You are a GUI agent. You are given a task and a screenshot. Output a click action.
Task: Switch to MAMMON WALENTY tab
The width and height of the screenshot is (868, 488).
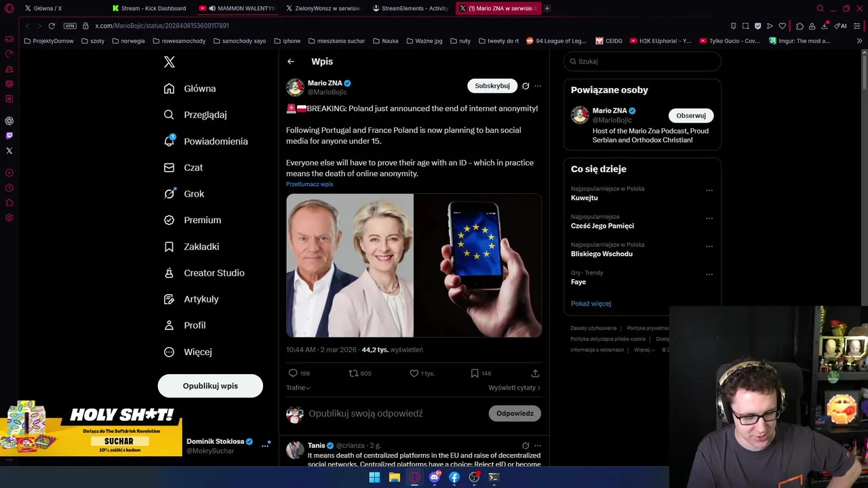click(x=237, y=8)
